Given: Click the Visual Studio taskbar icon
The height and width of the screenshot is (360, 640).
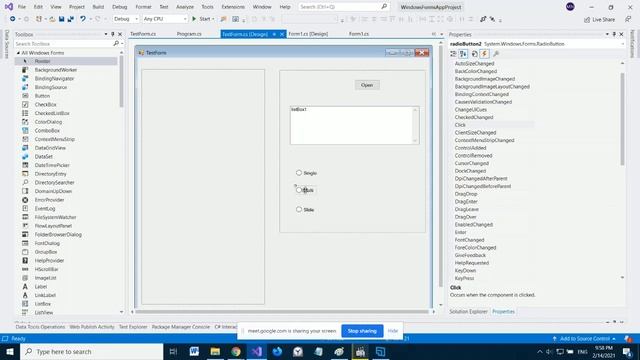Looking at the screenshot, I should [257, 351].
